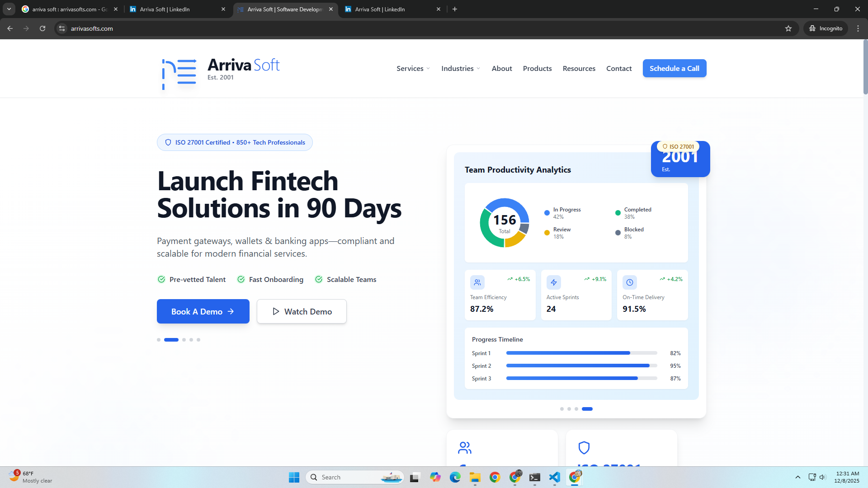Click the blue shield icon above ISO 27001
This screenshot has width=868, height=488.
(584, 448)
